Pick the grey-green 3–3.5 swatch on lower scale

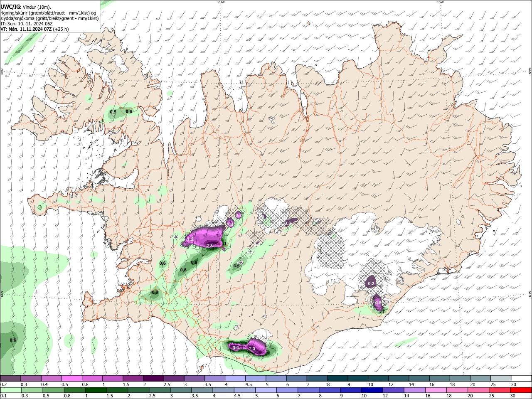(x=181, y=390)
